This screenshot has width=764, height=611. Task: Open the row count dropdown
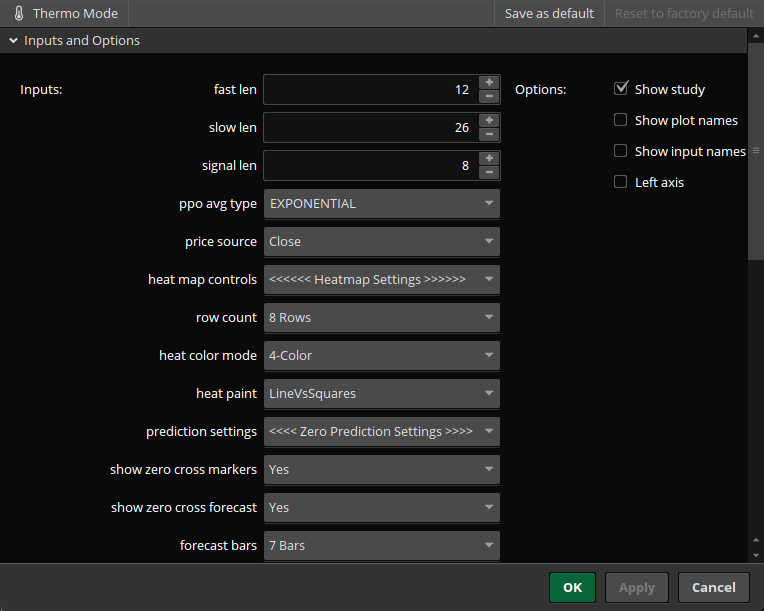pos(382,318)
